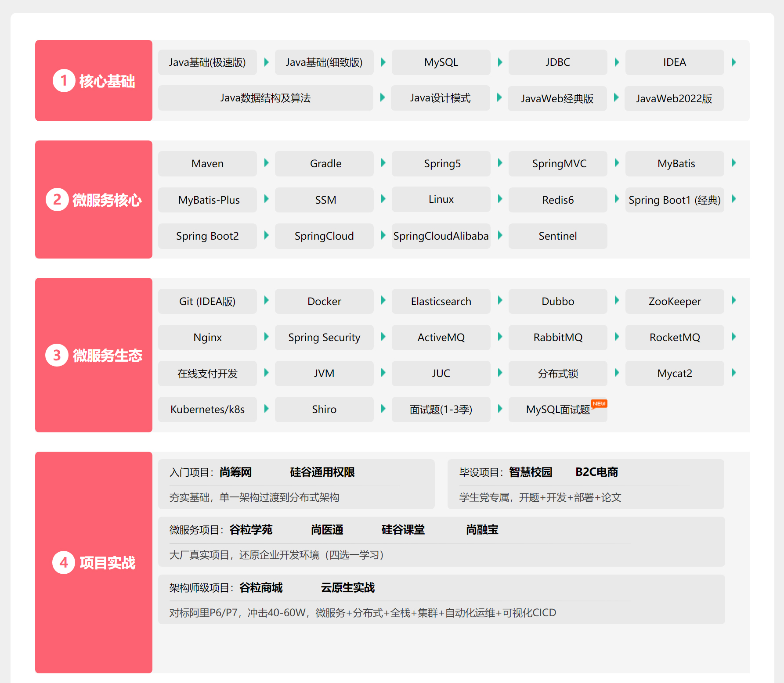The height and width of the screenshot is (683, 784).
Task: Click the number 3 circle beside 微服务生态
Action: click(57, 355)
